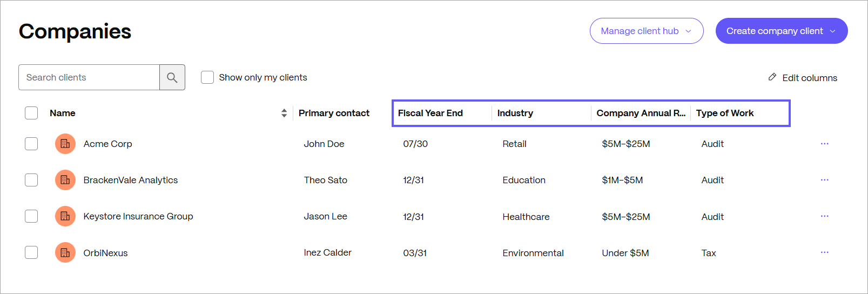The image size is (868, 294).
Task: Focus the Search clients input field
Action: pyautogui.click(x=89, y=77)
